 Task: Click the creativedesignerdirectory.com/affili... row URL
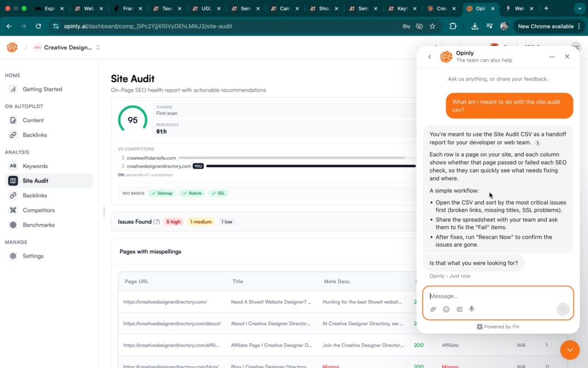coord(171,346)
